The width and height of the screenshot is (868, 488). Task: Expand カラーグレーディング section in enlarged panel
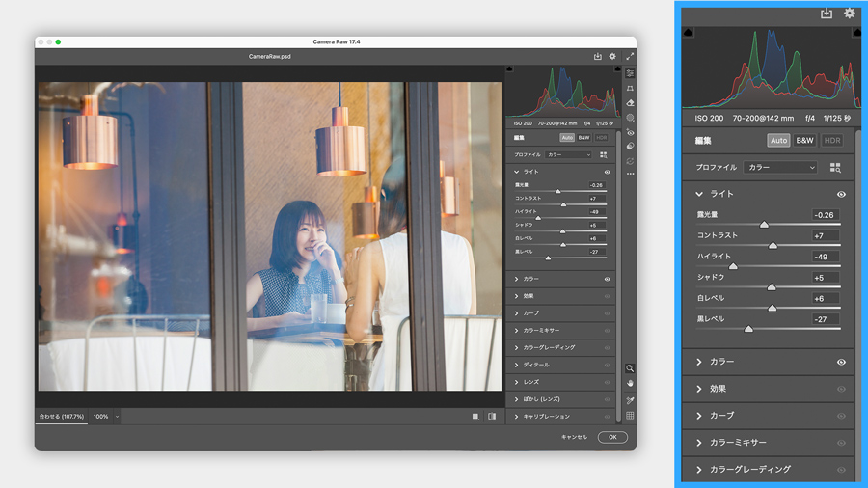(x=699, y=469)
